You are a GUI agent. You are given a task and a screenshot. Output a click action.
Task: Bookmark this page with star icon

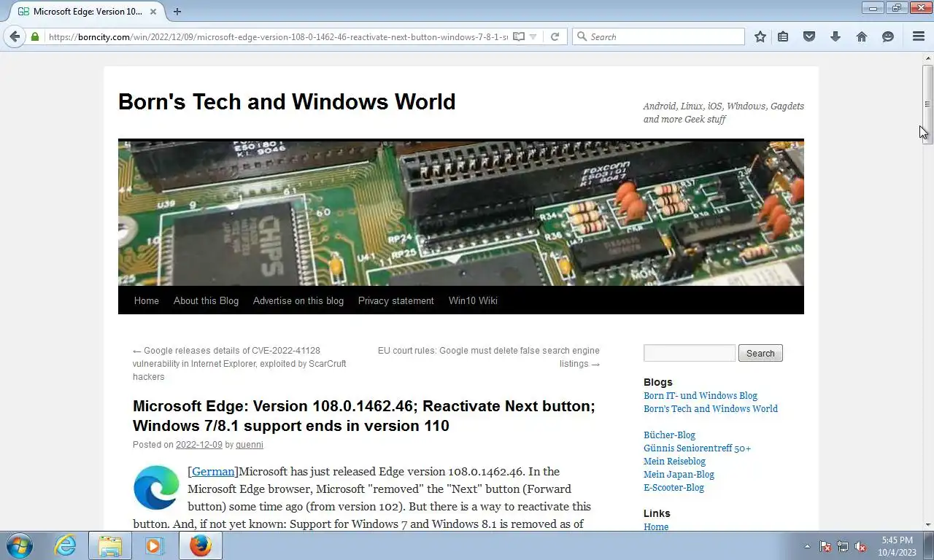click(760, 36)
